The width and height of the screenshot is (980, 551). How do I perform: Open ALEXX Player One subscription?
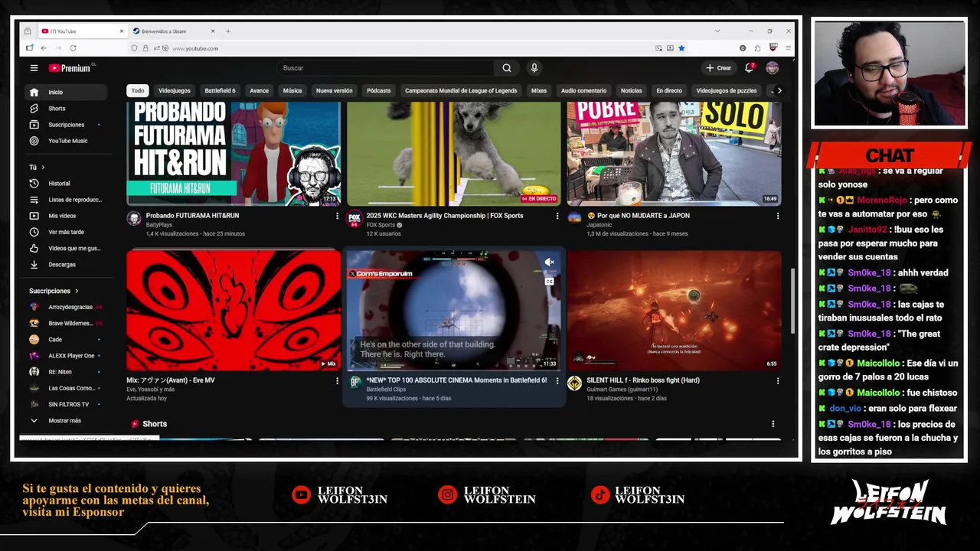click(x=64, y=356)
